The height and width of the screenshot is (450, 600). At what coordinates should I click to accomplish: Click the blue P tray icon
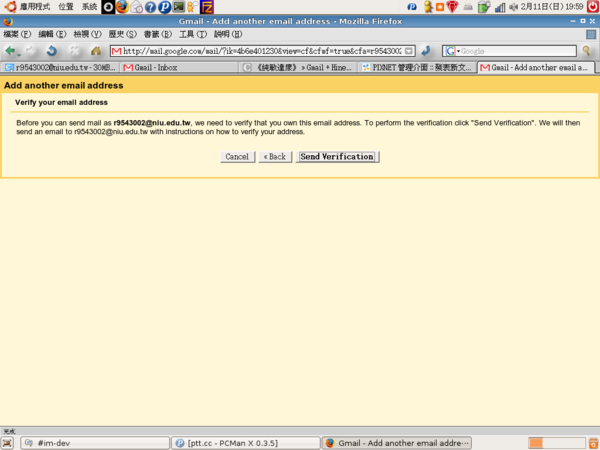coord(412,7)
